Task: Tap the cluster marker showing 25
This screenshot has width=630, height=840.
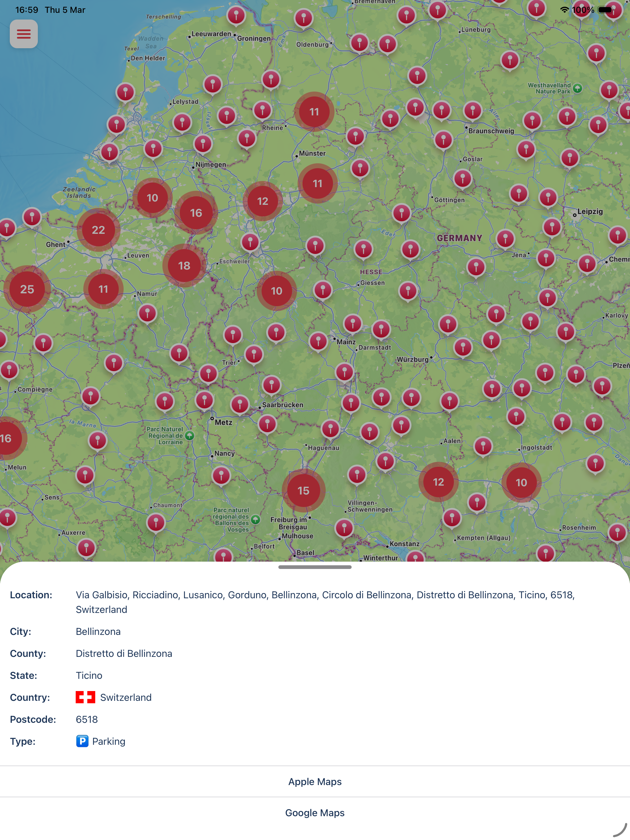Action: (27, 289)
